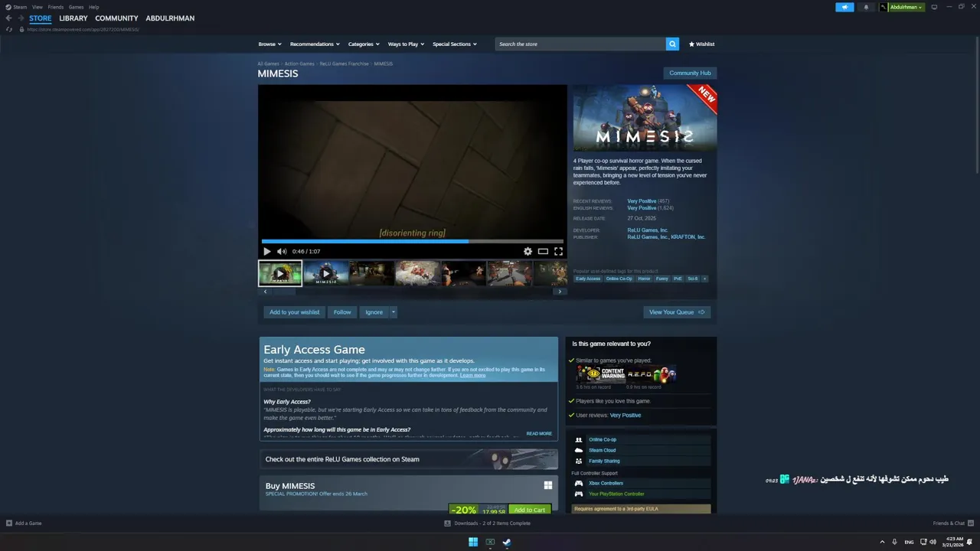The image size is (980, 551).
Task: Open the notifications bell
Action: (866, 7)
